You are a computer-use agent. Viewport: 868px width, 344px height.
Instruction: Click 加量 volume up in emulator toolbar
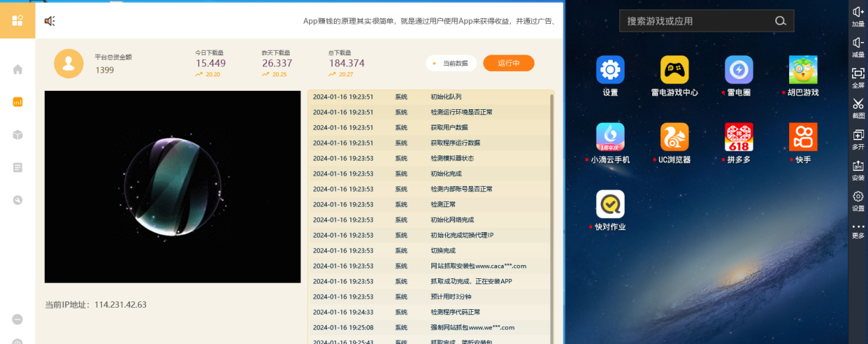858,16
